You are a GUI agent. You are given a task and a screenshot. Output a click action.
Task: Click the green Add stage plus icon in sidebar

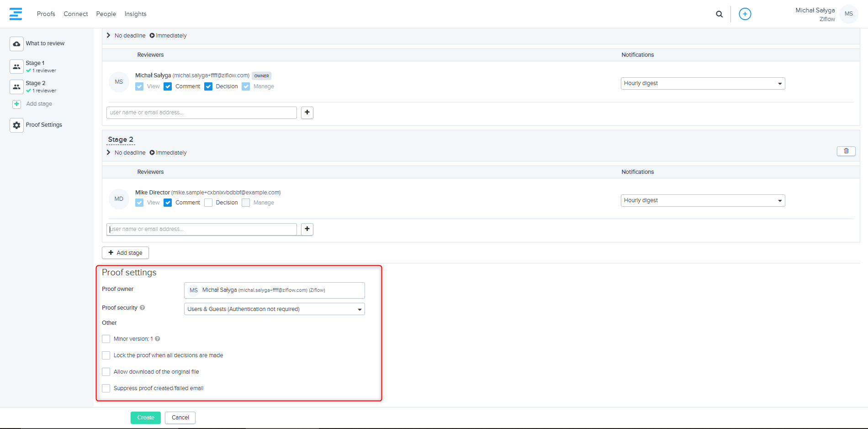coord(16,104)
